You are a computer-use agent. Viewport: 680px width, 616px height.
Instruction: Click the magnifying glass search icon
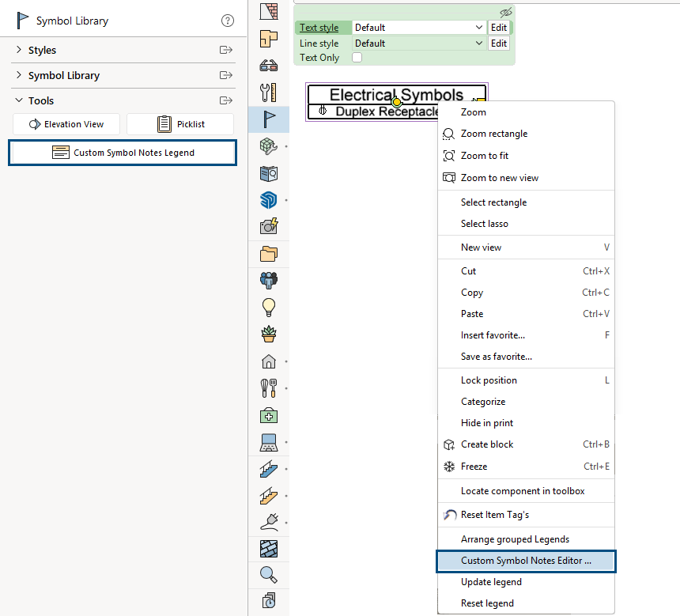(269, 575)
